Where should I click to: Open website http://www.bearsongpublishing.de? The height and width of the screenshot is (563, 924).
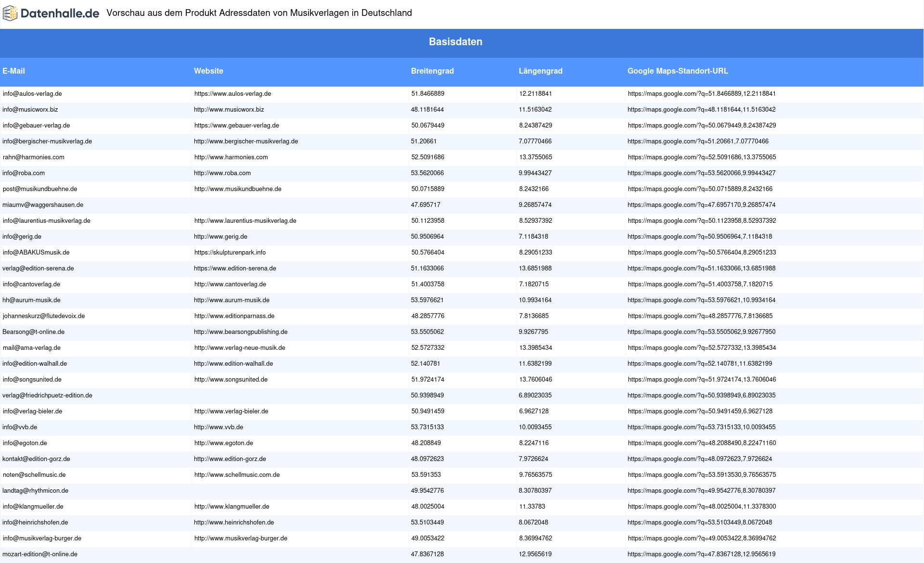(241, 332)
